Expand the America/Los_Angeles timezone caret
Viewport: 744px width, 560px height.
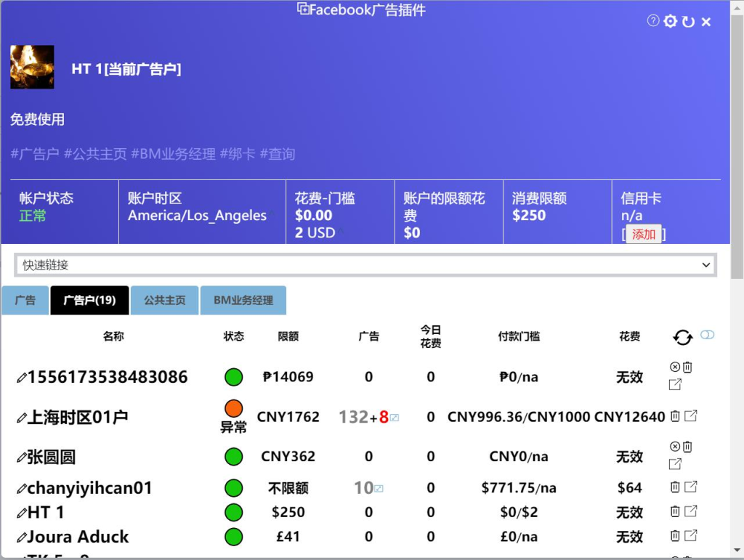click(272, 213)
